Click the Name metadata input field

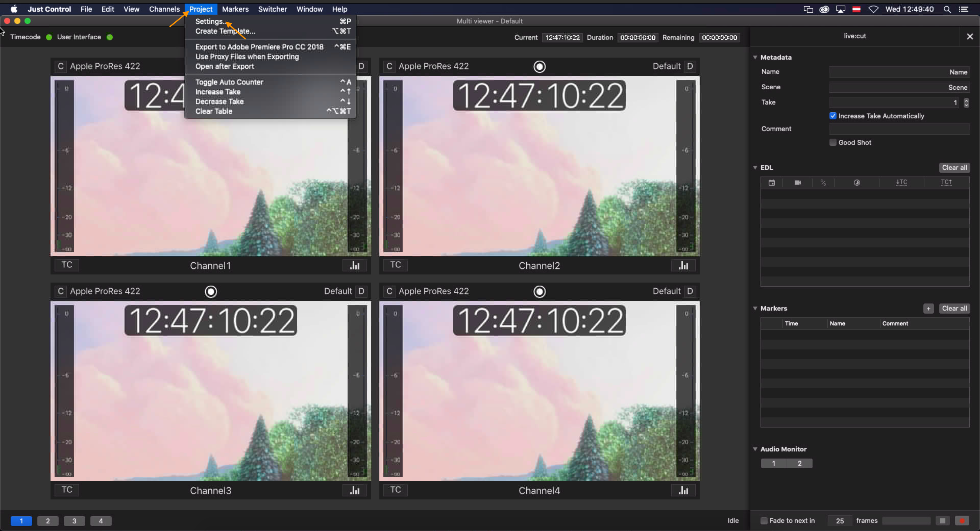click(x=899, y=72)
